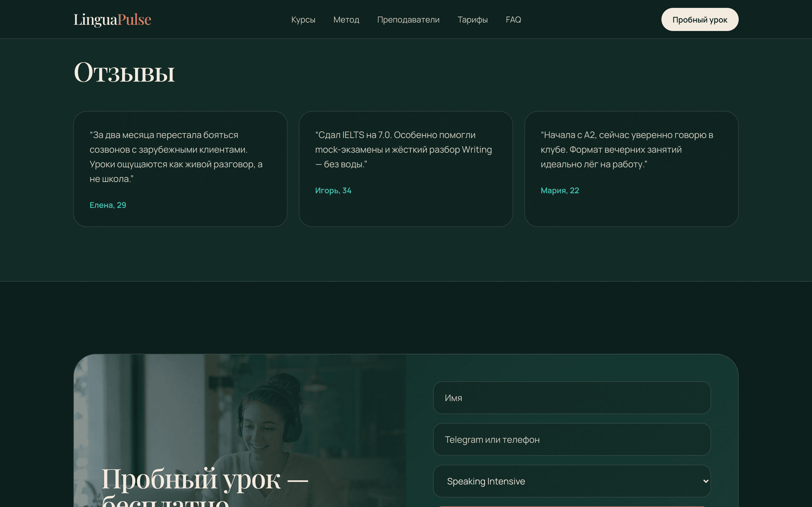Open the FAQ link
Screen dimensions: 812x507
point(513,20)
